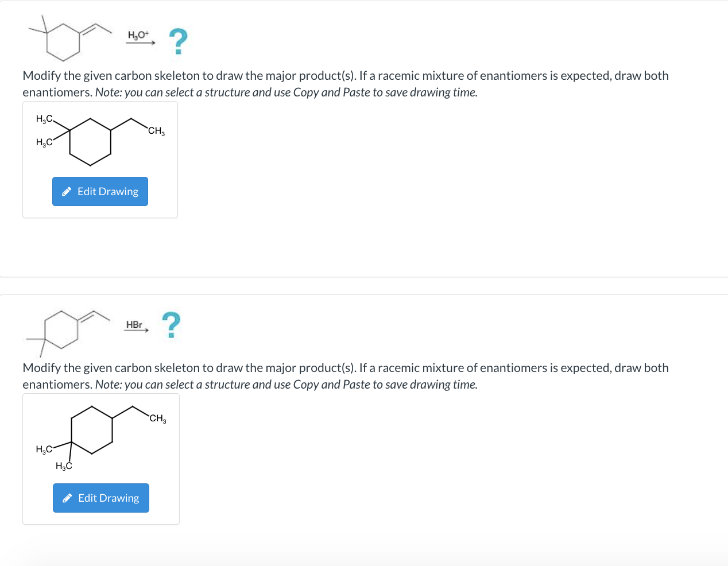Viewport: 728px width, 566px height.
Task: Click the cyclohexane ring in the first answer drawing
Action: (x=90, y=141)
